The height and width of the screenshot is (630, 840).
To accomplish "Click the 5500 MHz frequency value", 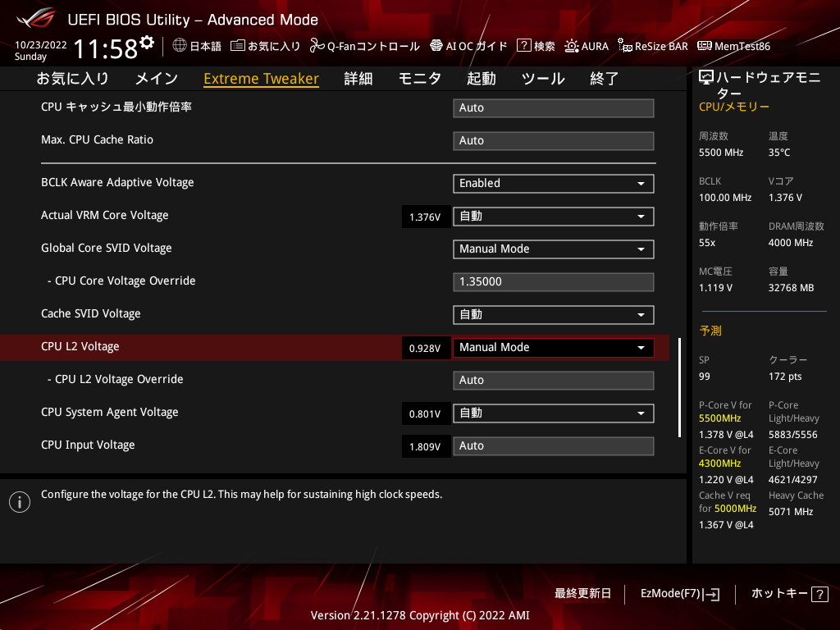I will [x=721, y=153].
